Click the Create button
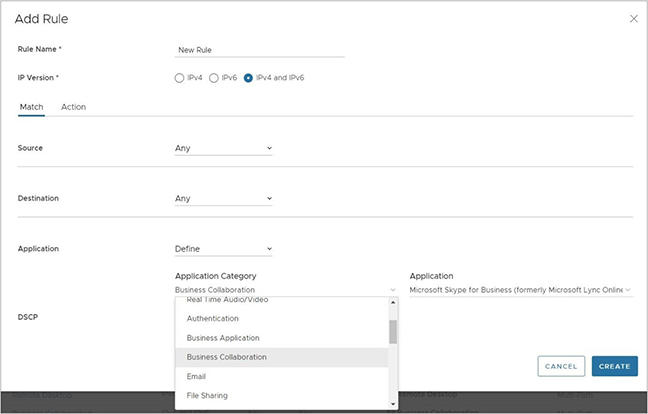The height and width of the screenshot is (414, 648). (x=614, y=366)
